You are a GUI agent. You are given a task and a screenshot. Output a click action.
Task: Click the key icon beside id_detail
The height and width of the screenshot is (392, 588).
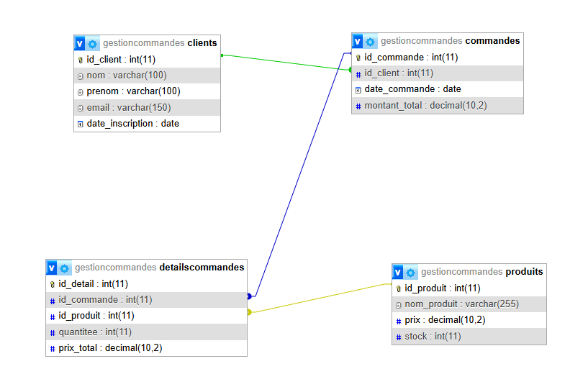(53, 284)
